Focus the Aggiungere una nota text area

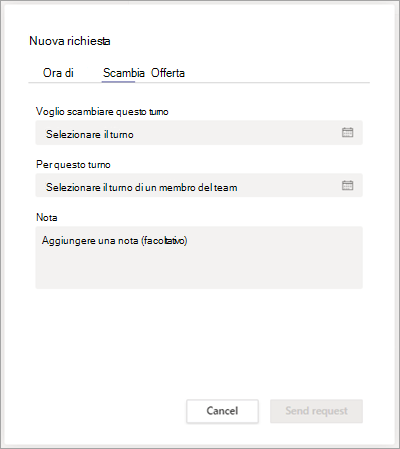199,257
